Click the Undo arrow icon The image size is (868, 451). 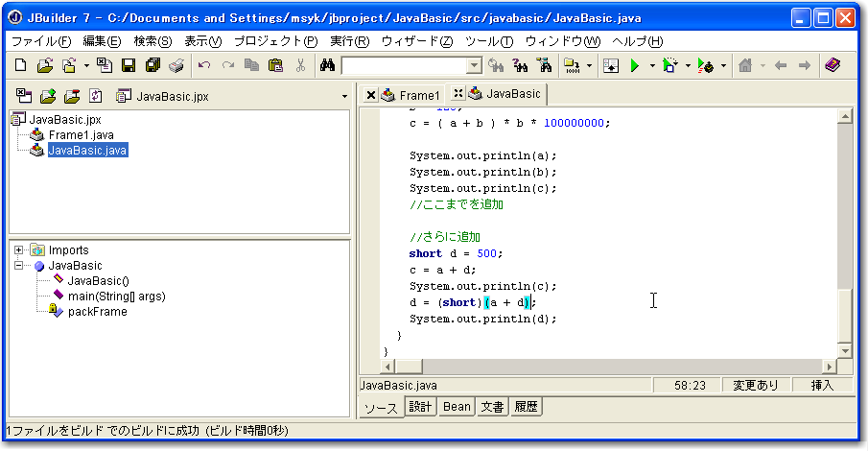point(203,66)
